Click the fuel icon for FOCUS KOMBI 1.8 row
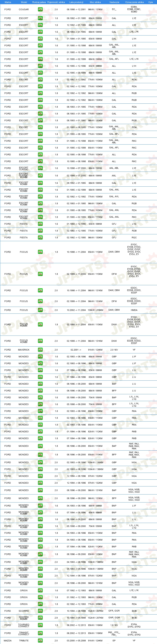Viewport: 157px width, 644px height. click(x=40, y=325)
